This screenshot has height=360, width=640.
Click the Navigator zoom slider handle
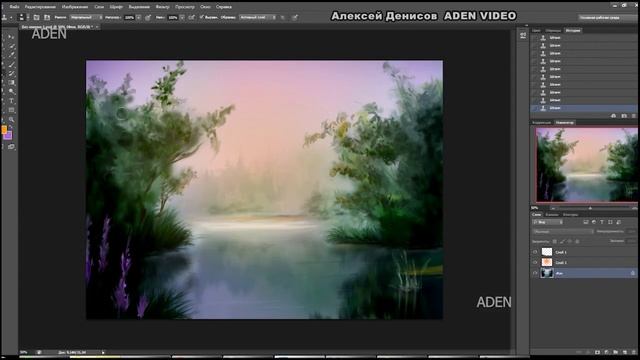(590, 208)
